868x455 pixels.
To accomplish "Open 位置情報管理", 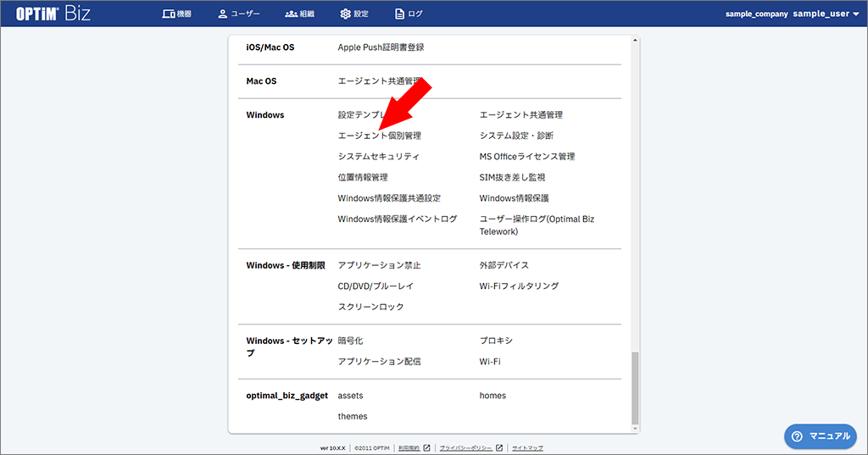I will point(363,178).
